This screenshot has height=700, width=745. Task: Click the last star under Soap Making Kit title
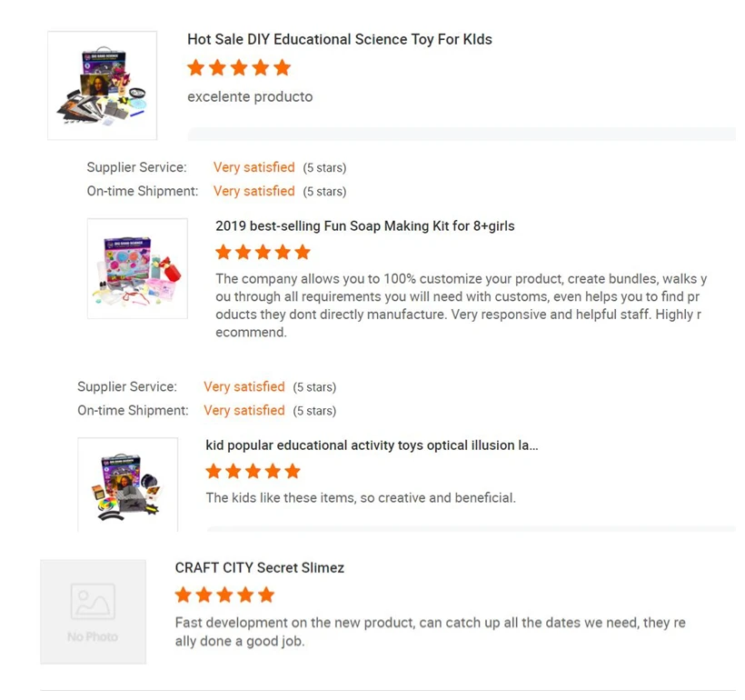(303, 252)
